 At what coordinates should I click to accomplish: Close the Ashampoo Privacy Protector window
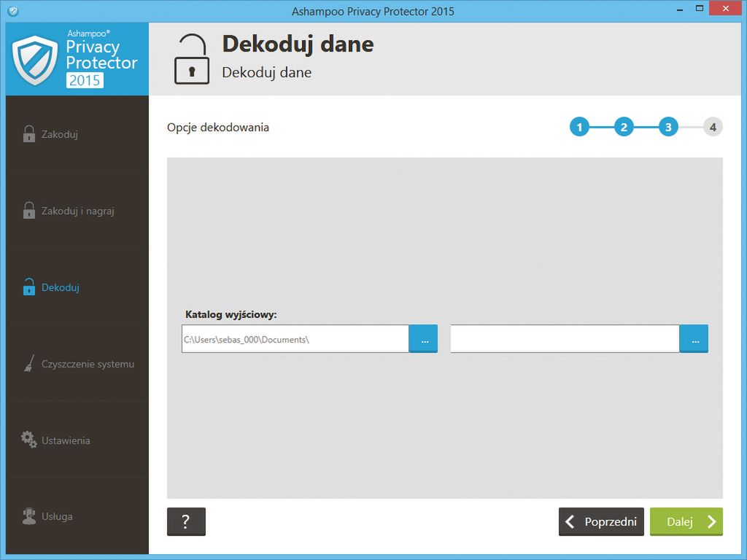click(x=726, y=9)
